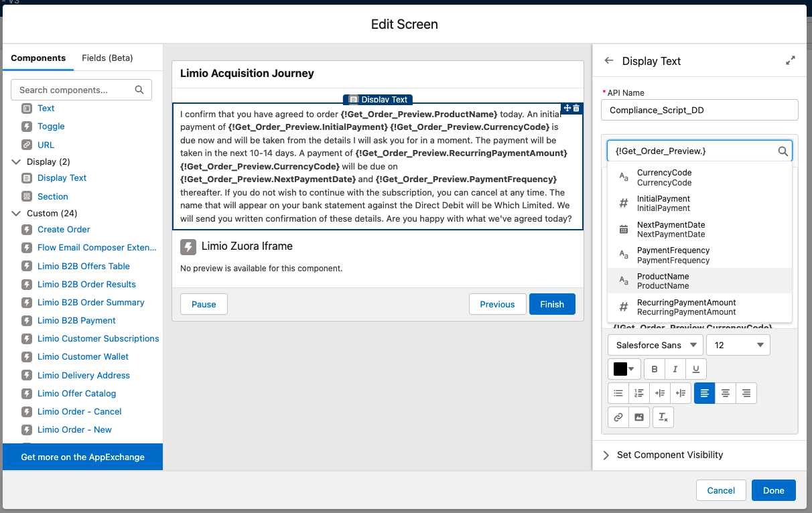Expand Set Component Visibility section
The image size is (812, 513).
coord(606,455)
